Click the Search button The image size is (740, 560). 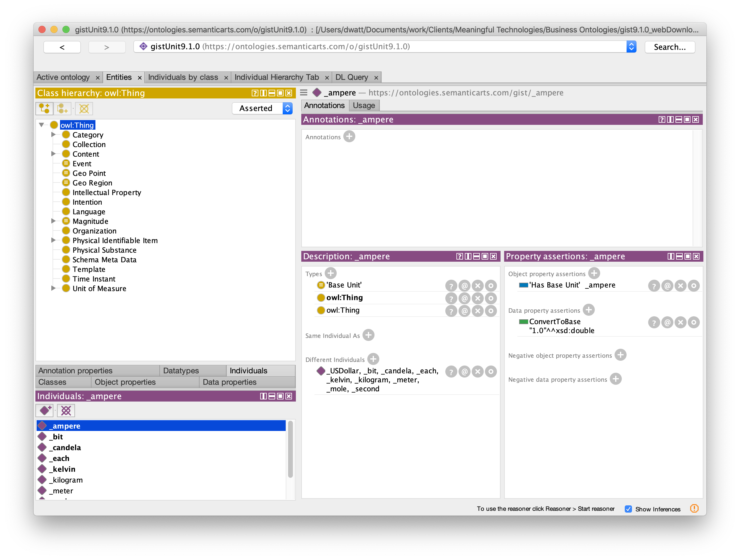[x=669, y=47]
